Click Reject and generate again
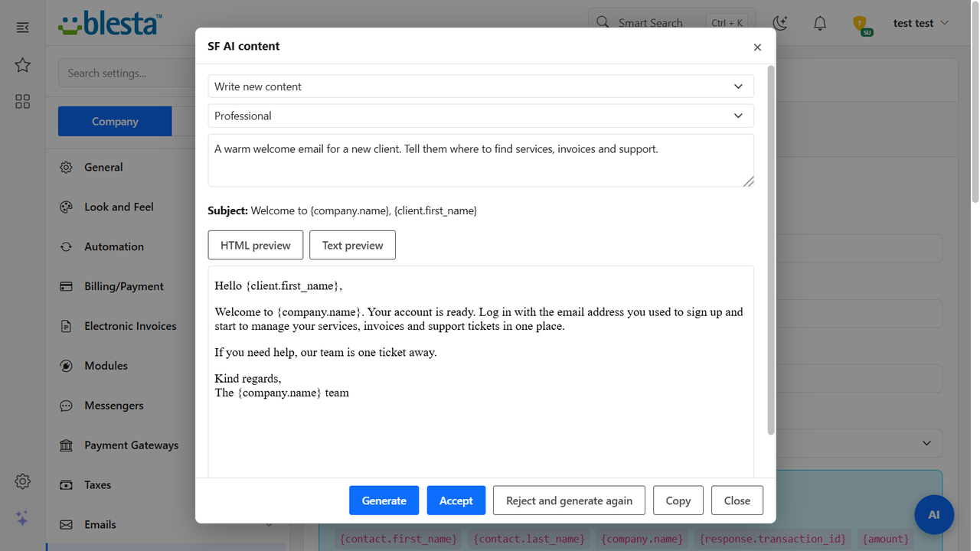Screen dimensions: 980x551 pyautogui.click(x=569, y=500)
